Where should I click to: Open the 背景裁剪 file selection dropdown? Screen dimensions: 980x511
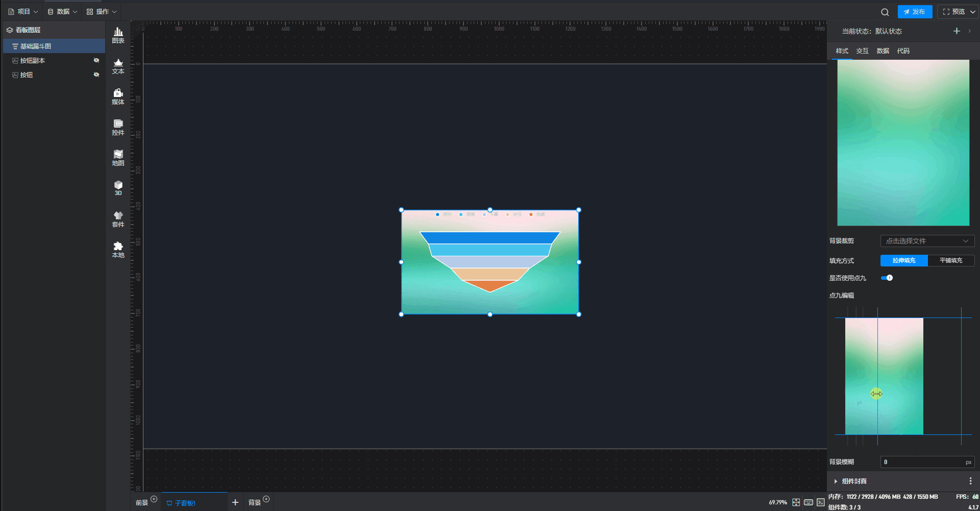[x=927, y=241]
